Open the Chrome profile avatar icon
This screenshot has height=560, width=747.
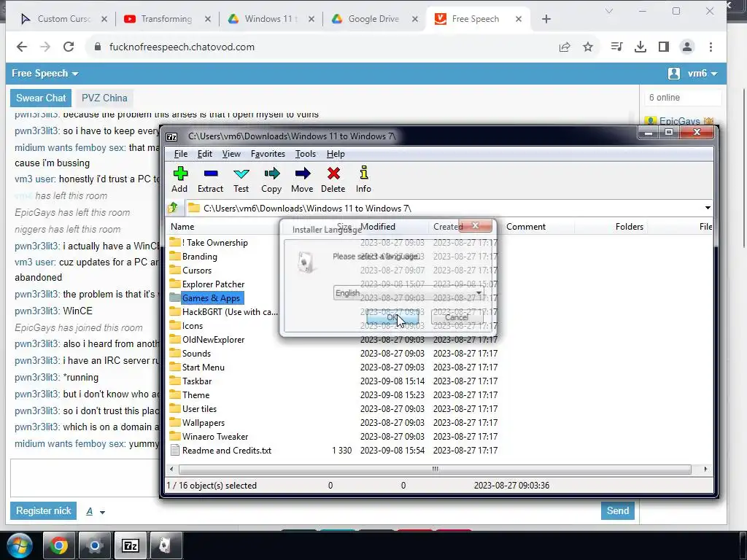coord(687,47)
